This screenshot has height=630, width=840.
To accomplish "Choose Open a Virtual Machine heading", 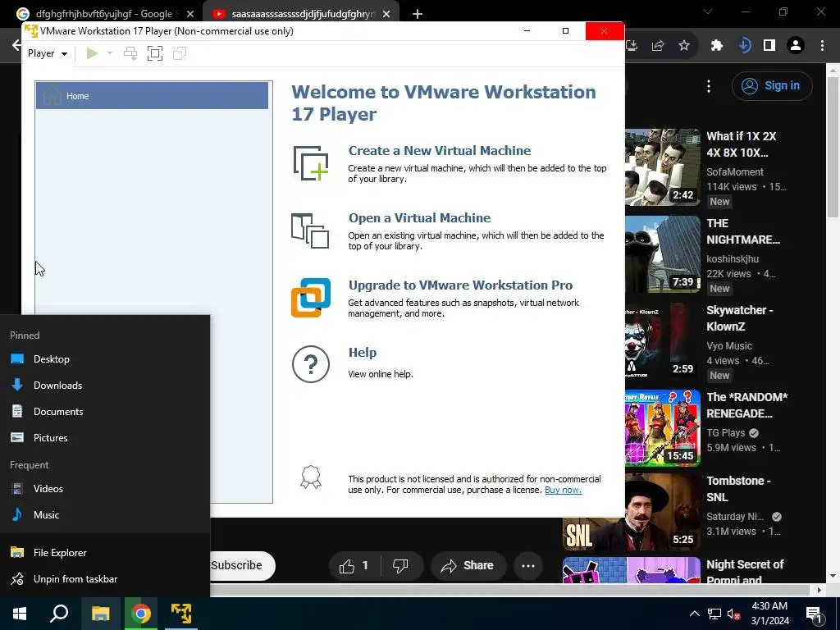I will (419, 218).
